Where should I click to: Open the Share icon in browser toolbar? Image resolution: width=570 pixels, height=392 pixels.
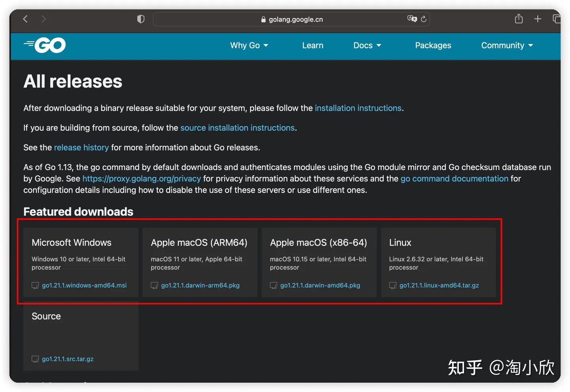pyautogui.click(x=519, y=19)
